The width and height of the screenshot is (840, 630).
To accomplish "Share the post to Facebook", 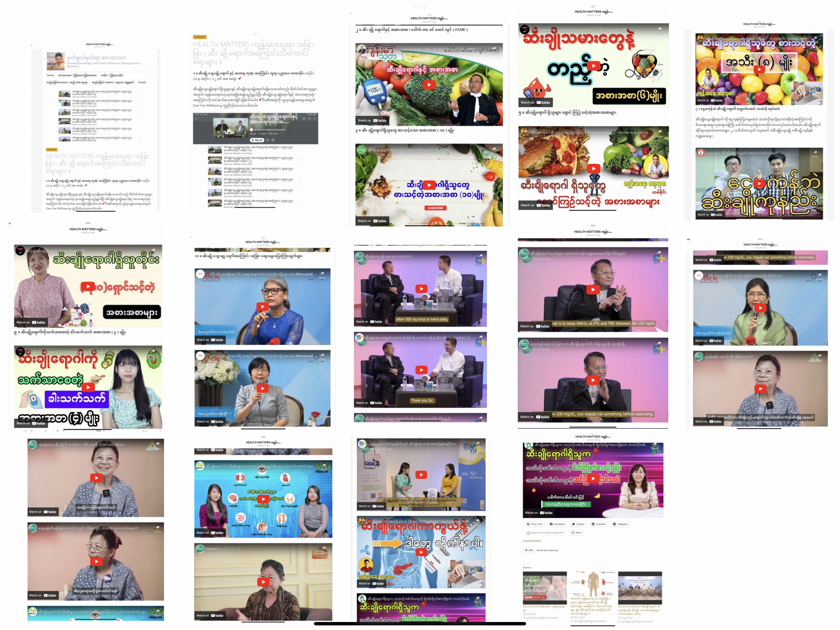I will pyautogui.click(x=557, y=524).
